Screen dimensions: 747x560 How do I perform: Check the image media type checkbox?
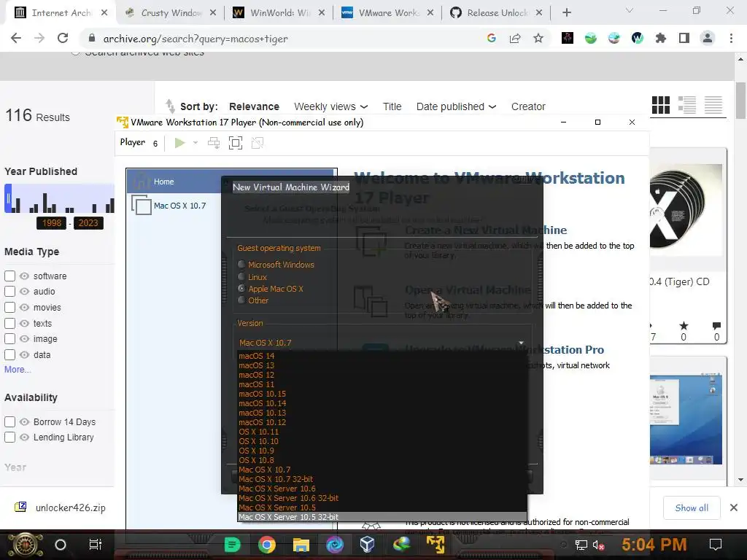tap(9, 339)
